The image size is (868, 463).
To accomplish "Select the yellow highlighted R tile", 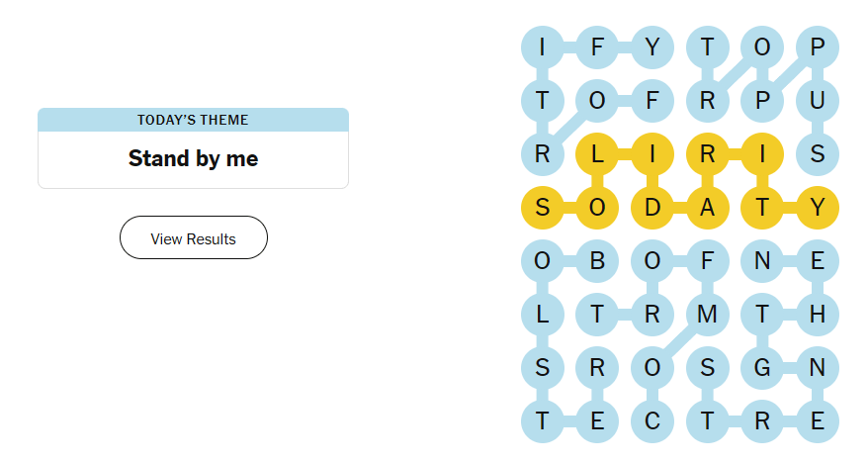I will click(707, 154).
